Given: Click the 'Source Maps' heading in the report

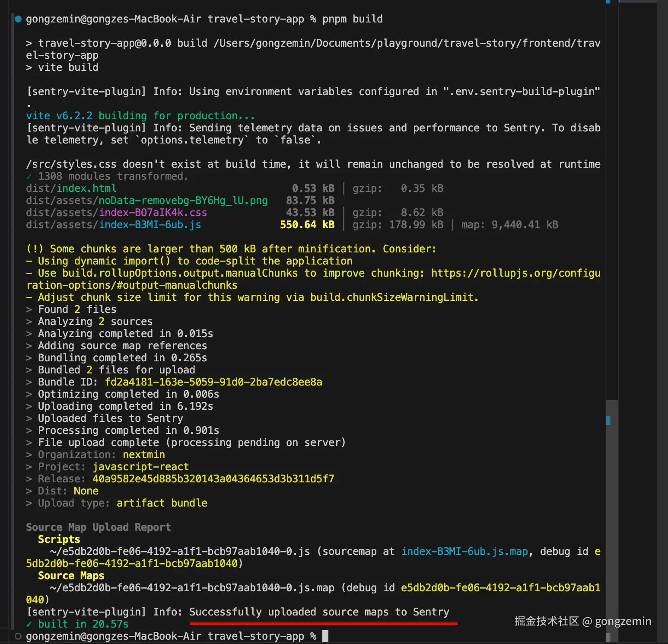Looking at the screenshot, I should pos(71,576).
